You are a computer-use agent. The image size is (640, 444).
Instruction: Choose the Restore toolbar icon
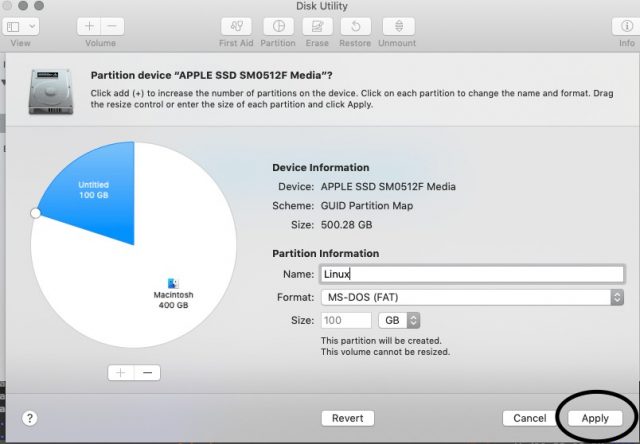pos(356,27)
